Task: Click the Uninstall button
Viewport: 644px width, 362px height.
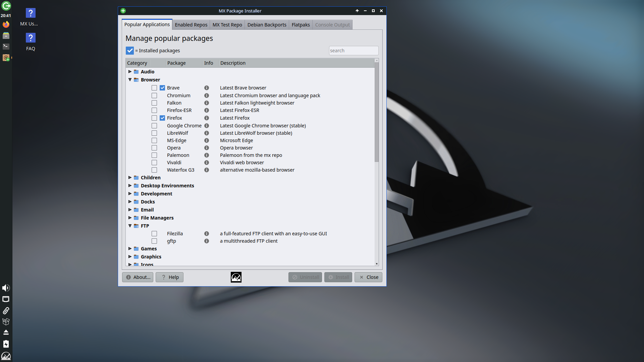Action: (x=305, y=277)
